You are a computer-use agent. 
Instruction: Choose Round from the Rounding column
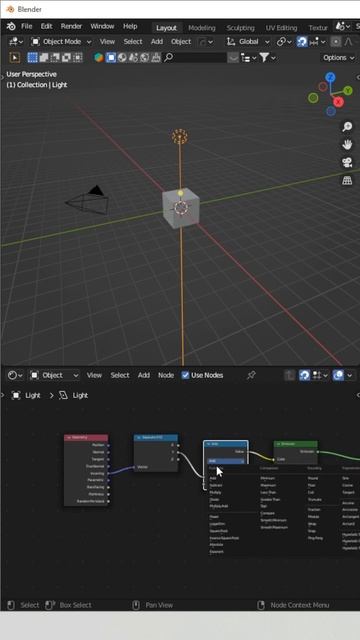tap(313, 478)
